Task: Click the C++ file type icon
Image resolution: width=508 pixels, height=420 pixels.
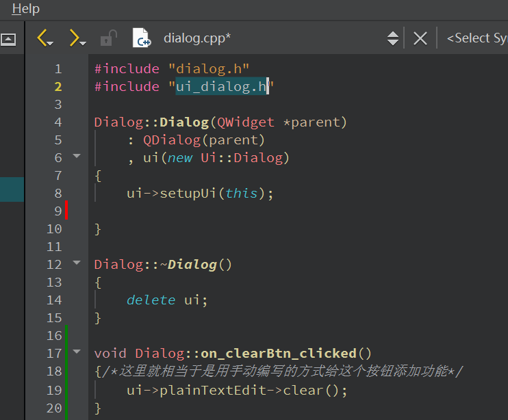Action: pyautogui.click(x=141, y=38)
